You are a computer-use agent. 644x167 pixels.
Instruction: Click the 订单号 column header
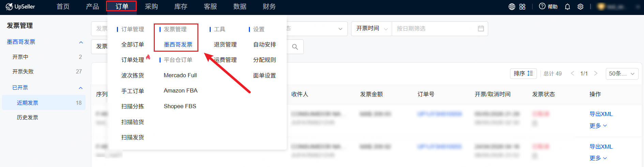click(x=426, y=94)
